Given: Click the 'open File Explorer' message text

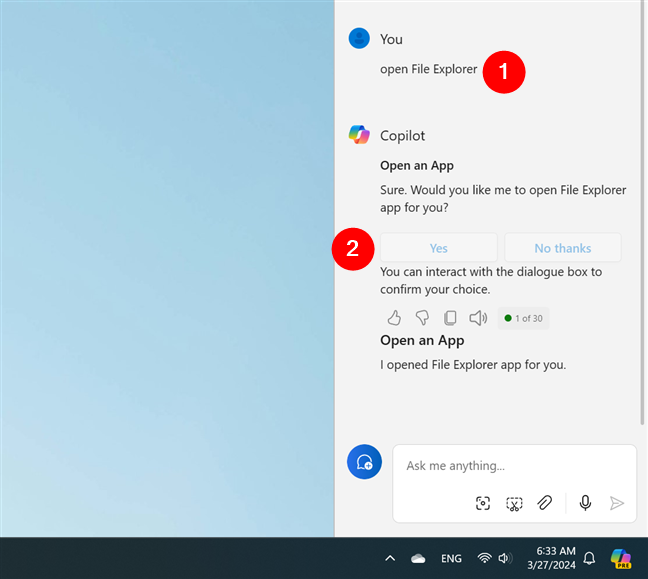Looking at the screenshot, I should tap(429, 69).
